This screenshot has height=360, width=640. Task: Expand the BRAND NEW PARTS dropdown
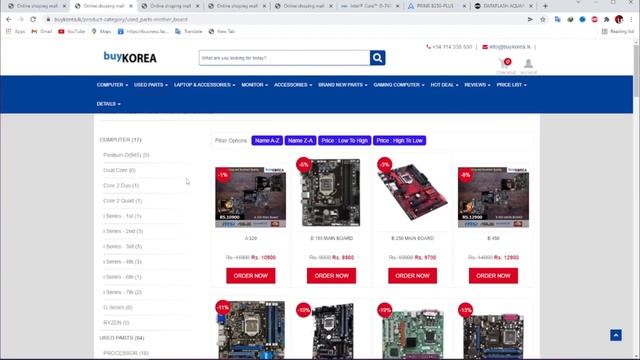pos(342,85)
